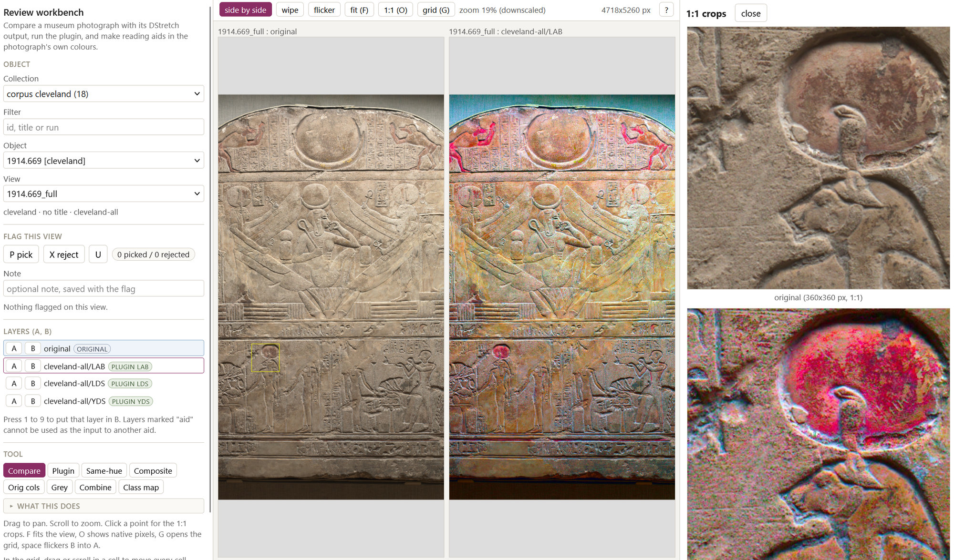This screenshot has height=560, width=954.
Task: Click the cleveland-all/LAB enhanced image pane
Action: click(x=562, y=297)
